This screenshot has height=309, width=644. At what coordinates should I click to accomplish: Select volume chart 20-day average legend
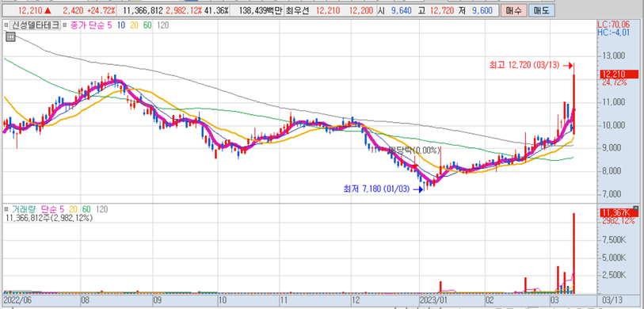click(x=73, y=209)
